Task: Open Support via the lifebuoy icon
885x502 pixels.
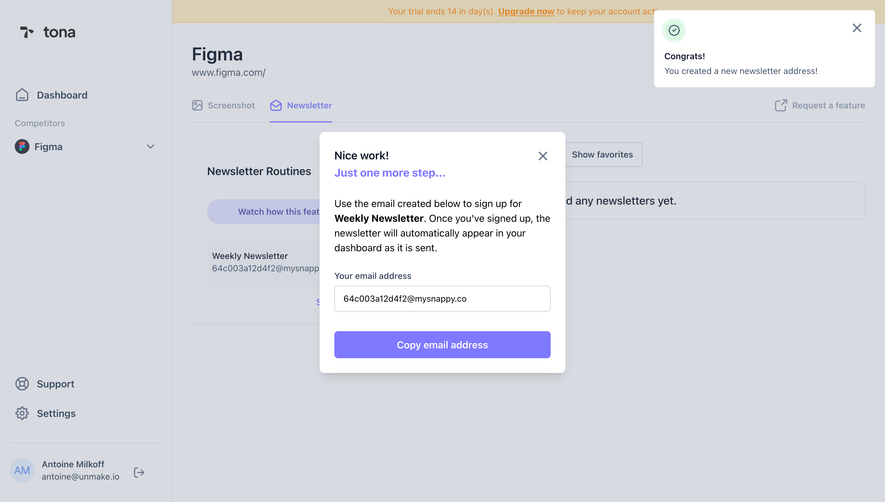Action: point(22,384)
